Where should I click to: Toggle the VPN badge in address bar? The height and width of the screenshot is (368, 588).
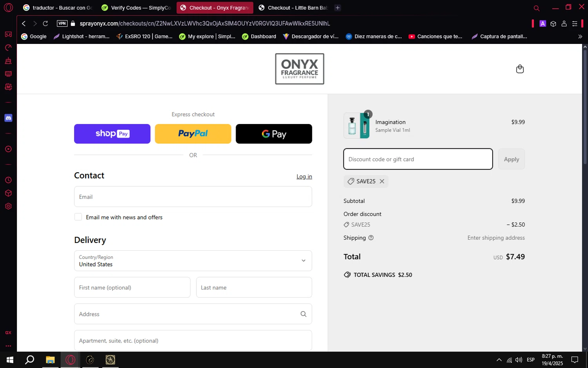62,24
